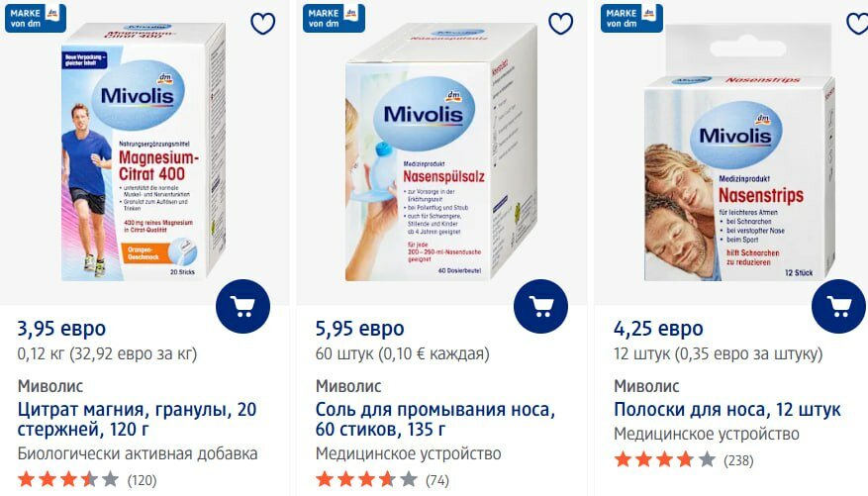The width and height of the screenshot is (868, 496).
Task: Click the star rating with 120 reviews
Action: pyautogui.click(x=87, y=479)
